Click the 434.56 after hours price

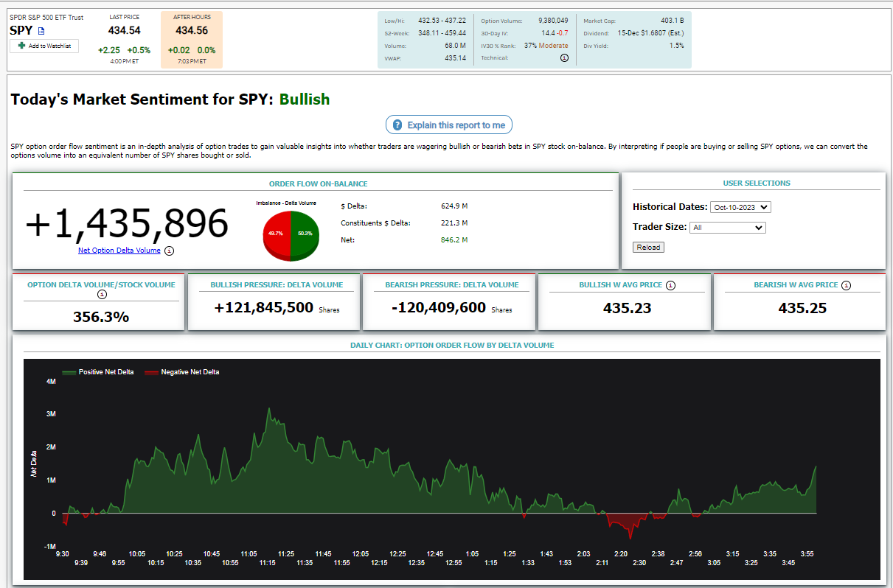(192, 30)
